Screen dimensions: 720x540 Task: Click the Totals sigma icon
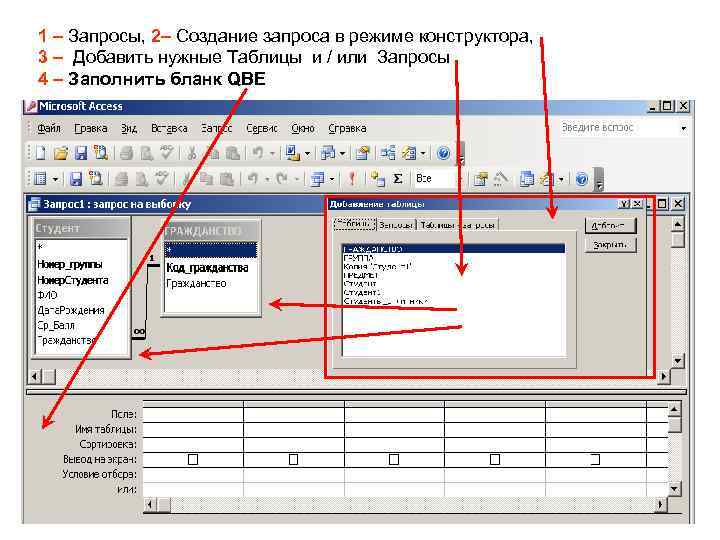[398, 179]
